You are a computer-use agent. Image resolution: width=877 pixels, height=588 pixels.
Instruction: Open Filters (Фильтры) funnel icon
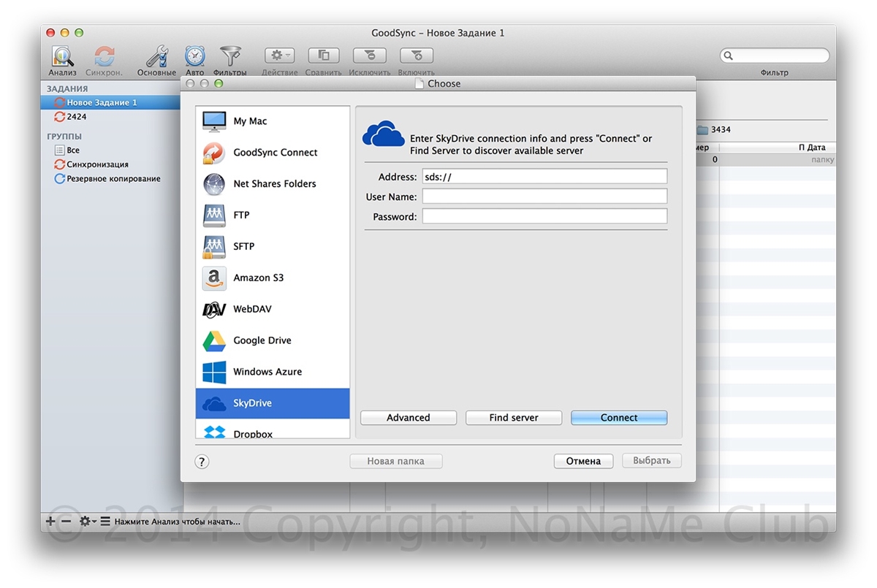click(x=229, y=58)
